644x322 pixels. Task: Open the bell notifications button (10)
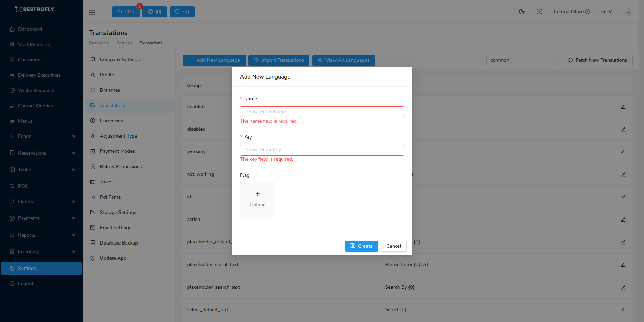(x=125, y=12)
